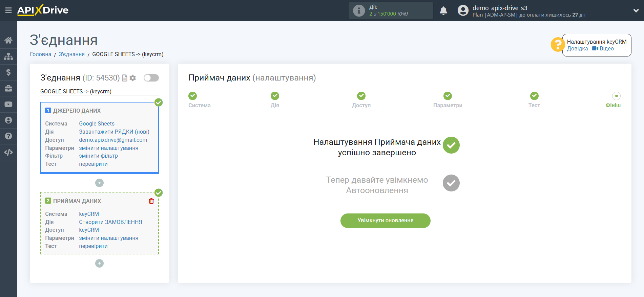The image size is (644, 297).
Task: Click змінити фільтр link
Action: [x=98, y=156]
